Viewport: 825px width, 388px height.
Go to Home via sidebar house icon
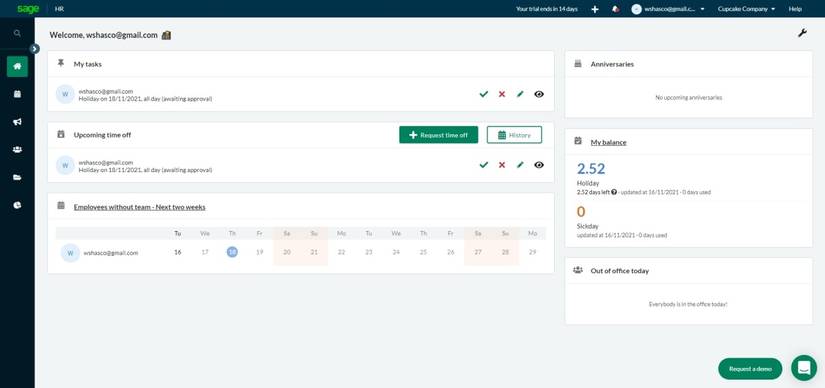17,66
